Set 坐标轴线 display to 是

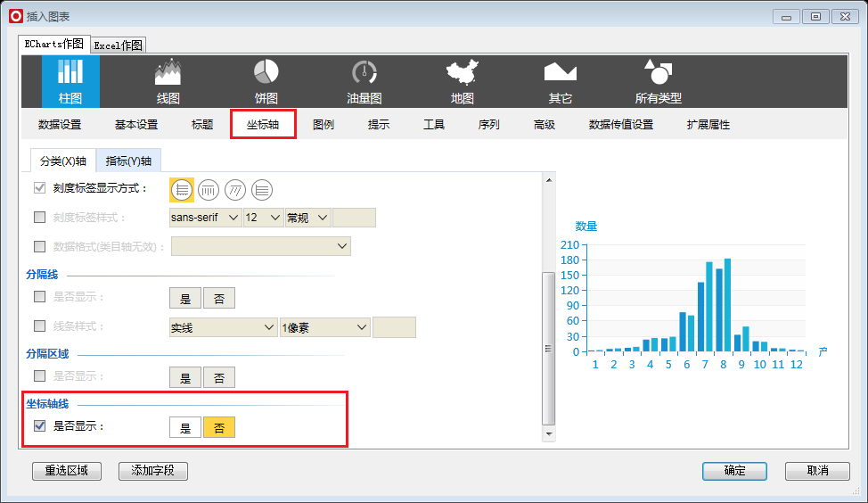point(184,428)
